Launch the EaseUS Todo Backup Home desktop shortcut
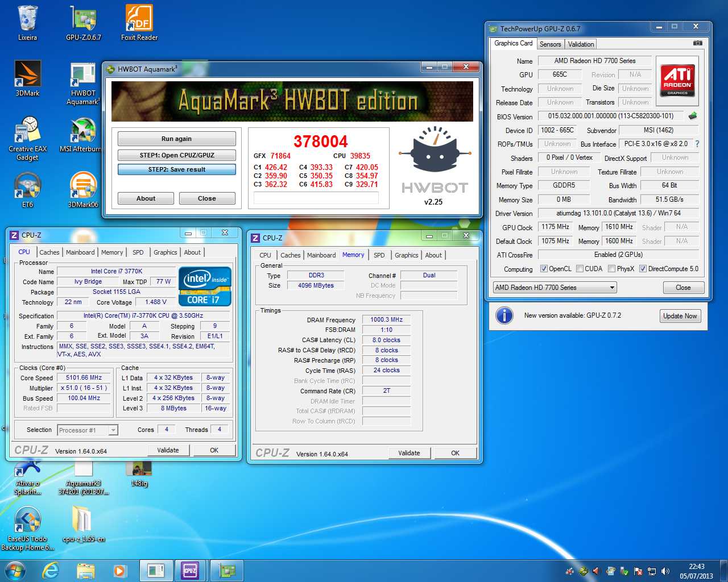Viewport: 728px width, 582px height. (27, 528)
